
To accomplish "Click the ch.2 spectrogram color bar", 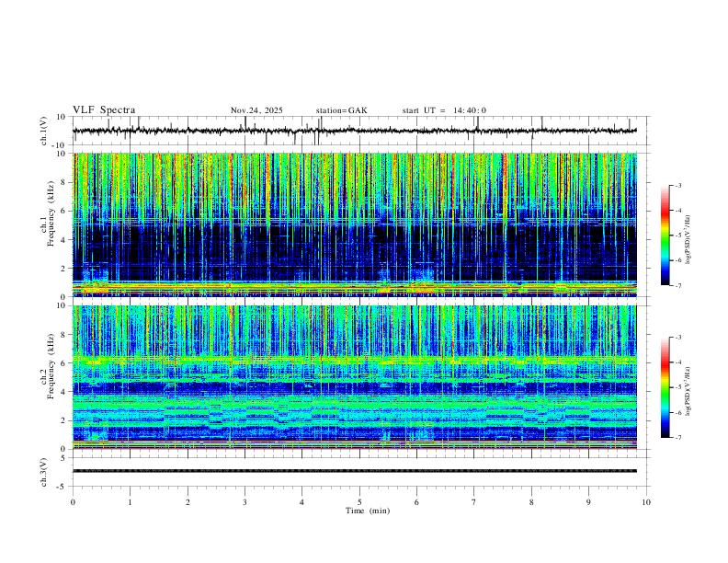I will point(665,387).
